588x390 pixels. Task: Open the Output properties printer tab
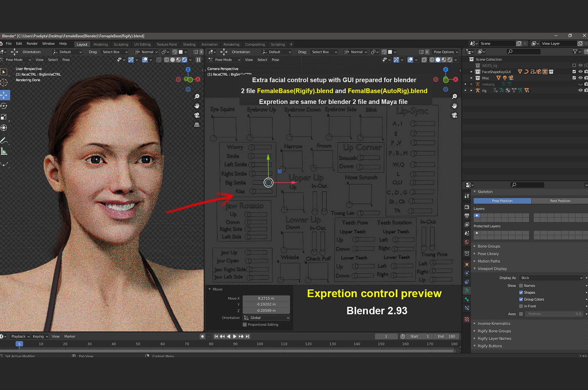tap(467, 216)
